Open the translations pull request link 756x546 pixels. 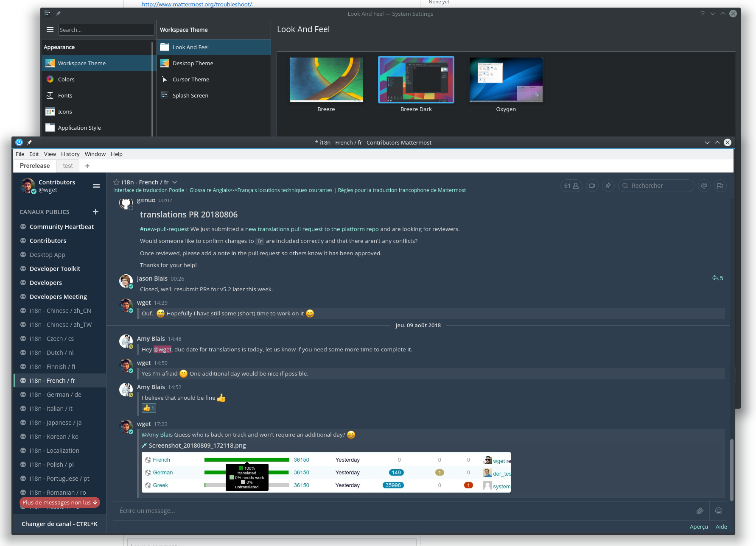pos(312,229)
